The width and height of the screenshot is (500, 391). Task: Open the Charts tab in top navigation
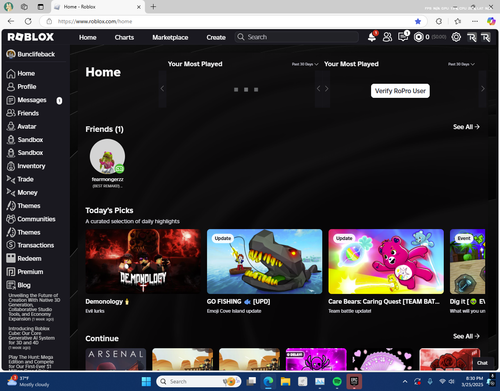[x=124, y=37]
